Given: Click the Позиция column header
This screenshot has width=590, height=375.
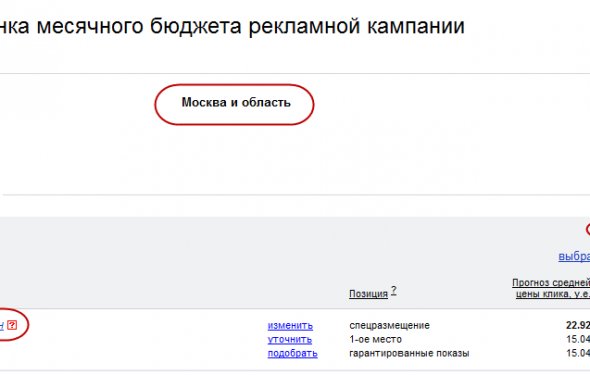Looking at the screenshot, I should [x=368, y=294].
